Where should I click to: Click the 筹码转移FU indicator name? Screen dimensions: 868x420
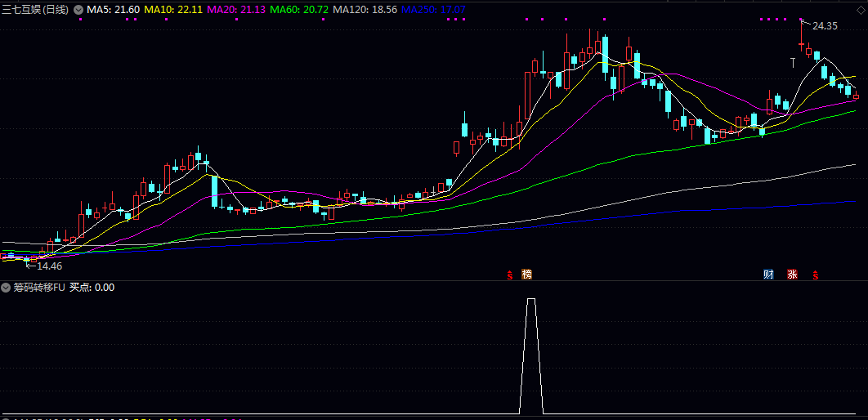(39, 288)
